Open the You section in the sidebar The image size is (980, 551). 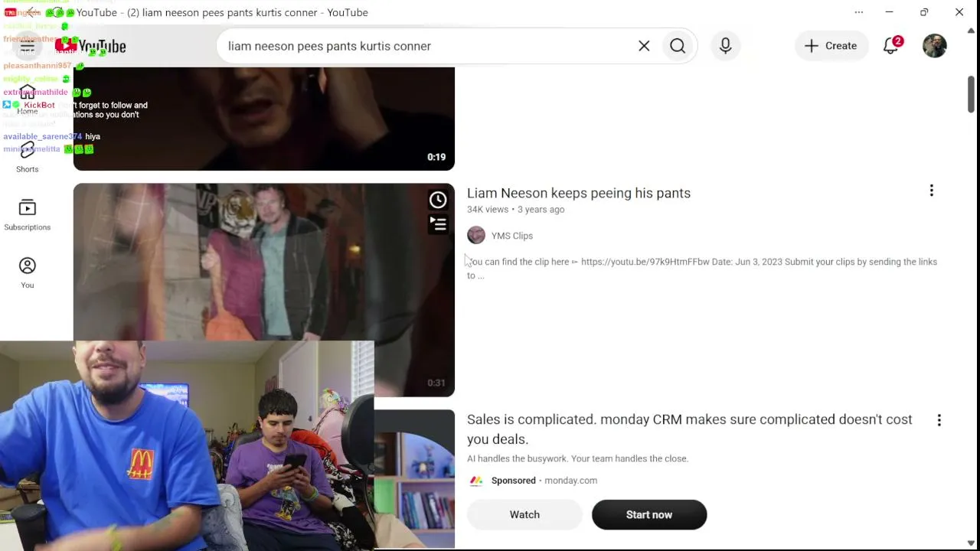(28, 272)
